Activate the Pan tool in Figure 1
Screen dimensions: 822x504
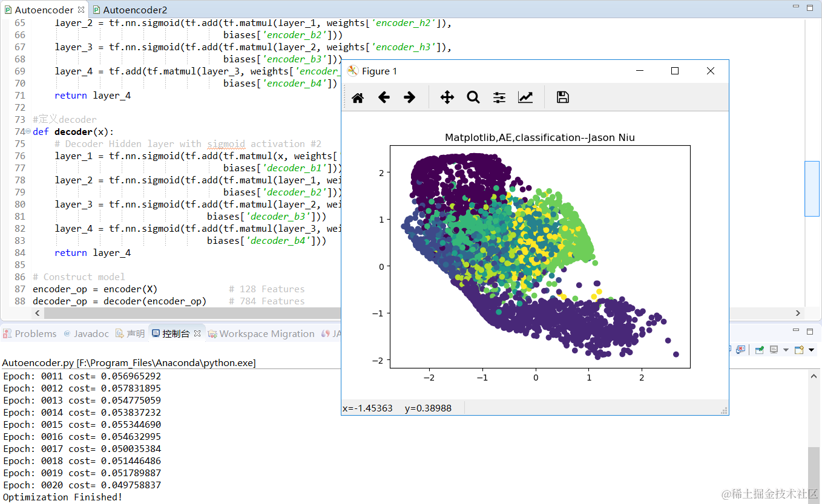[x=447, y=97]
